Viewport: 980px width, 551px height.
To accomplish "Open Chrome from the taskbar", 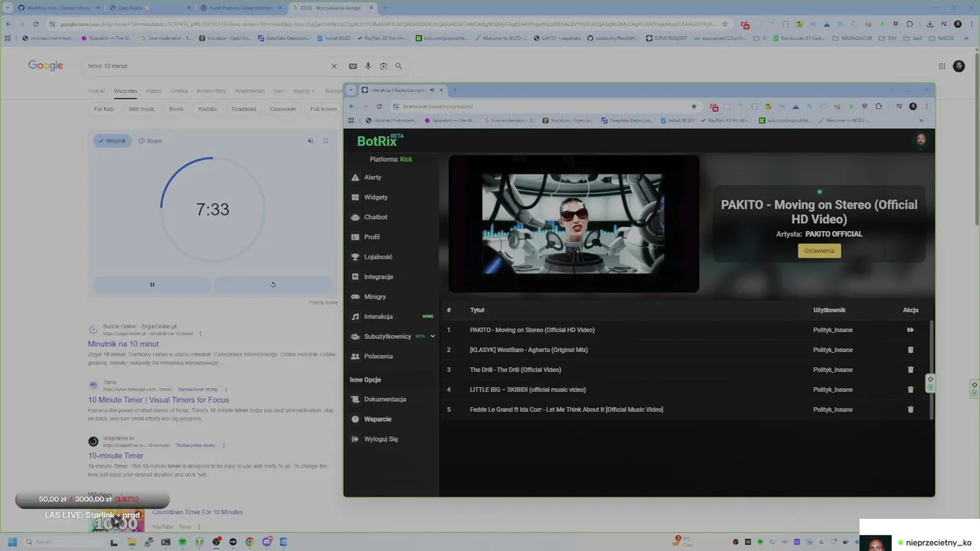I will (250, 542).
